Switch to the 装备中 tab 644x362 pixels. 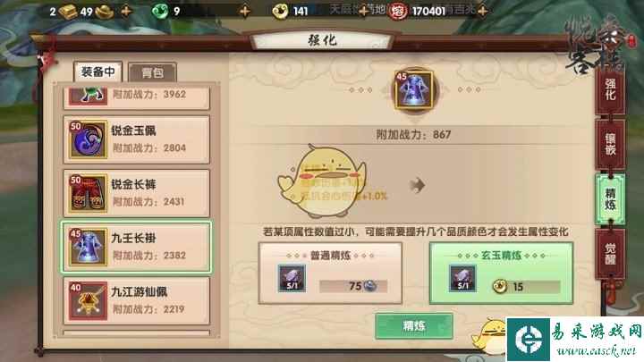97,72
